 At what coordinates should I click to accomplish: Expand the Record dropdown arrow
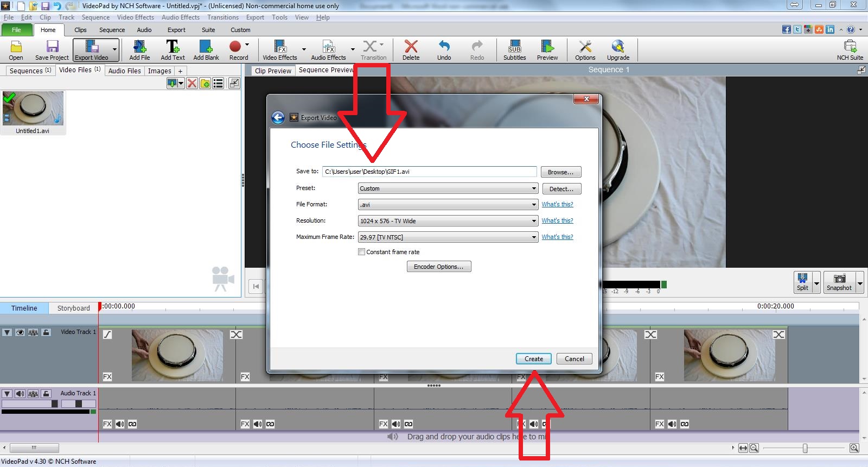pos(247,45)
